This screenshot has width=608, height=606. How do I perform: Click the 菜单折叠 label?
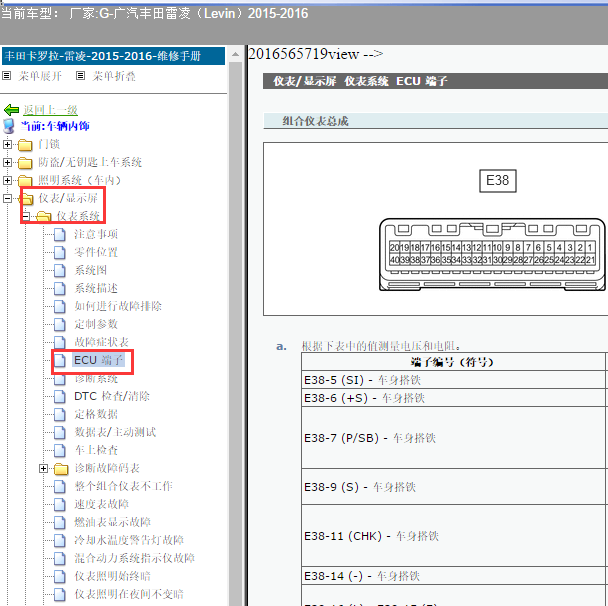[x=114, y=76]
